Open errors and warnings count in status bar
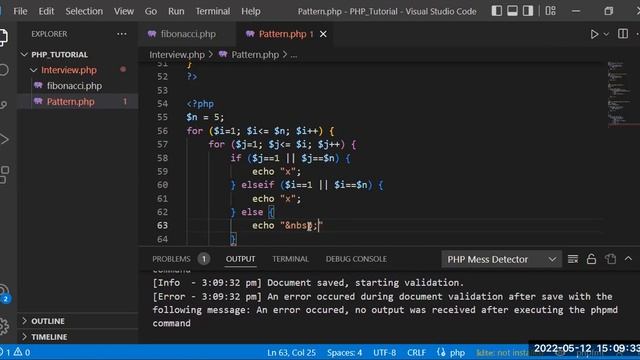640x360 pixels. click(x=15, y=352)
